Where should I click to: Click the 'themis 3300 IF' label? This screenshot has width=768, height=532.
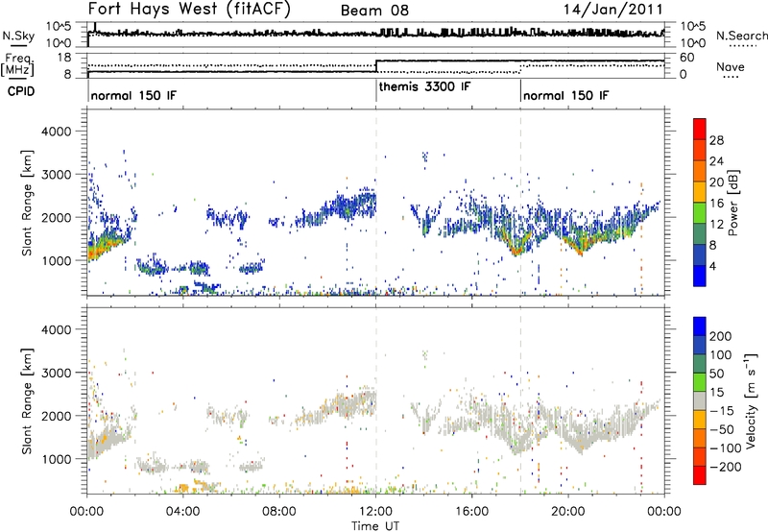tap(424, 86)
